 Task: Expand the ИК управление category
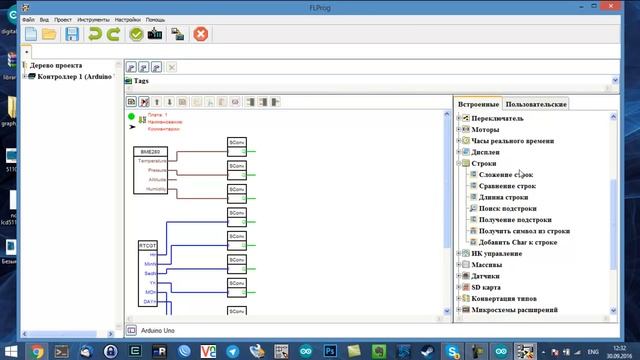tap(458, 253)
